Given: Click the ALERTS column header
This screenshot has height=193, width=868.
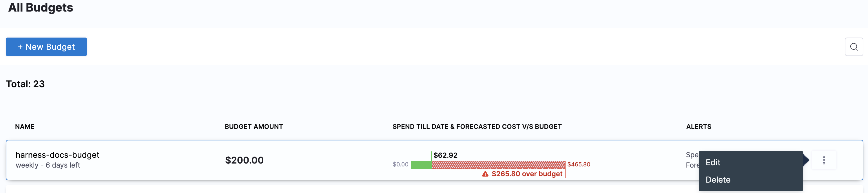Looking at the screenshot, I should 699,127.
